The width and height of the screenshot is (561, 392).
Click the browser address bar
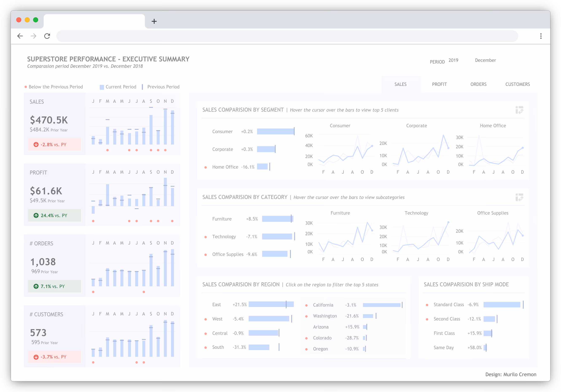(269, 36)
